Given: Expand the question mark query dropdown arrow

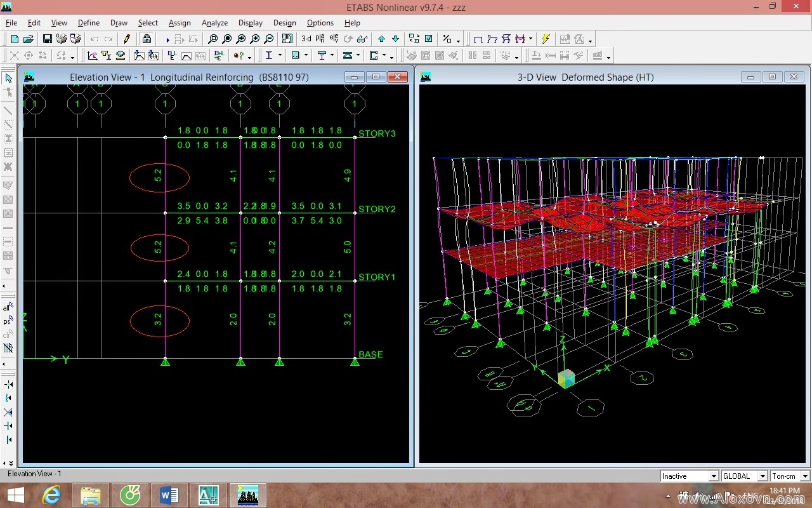Looking at the screenshot, I should [x=249, y=57].
